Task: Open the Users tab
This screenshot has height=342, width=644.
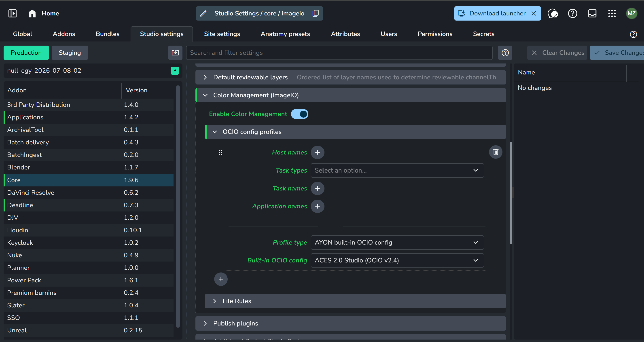Action: [389, 34]
